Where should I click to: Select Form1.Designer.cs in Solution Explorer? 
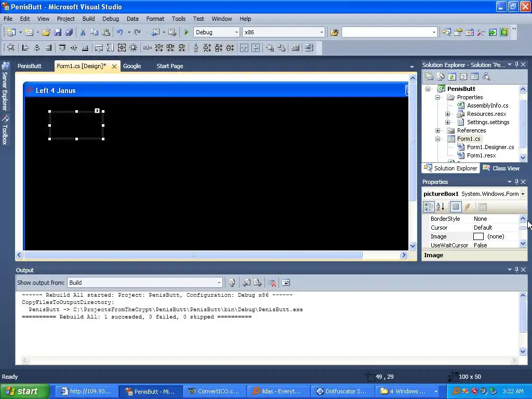point(490,147)
